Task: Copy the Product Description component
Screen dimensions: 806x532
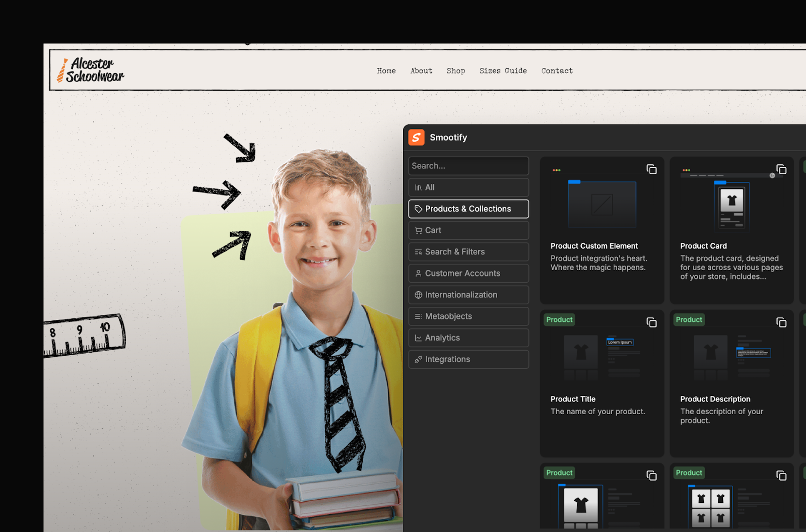Action: tap(781, 322)
